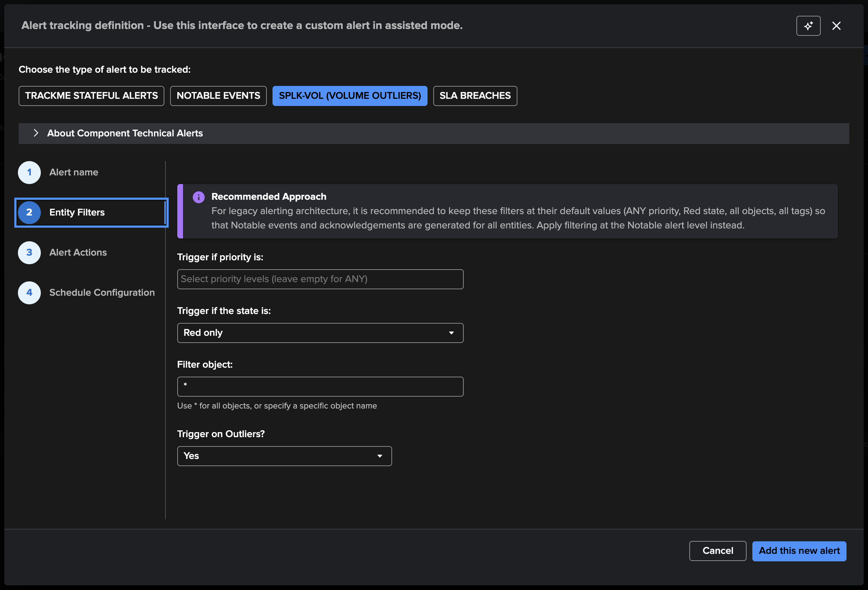Click the 'Trigger if priority is:' label
Image resolution: width=868 pixels, height=590 pixels.
point(220,257)
